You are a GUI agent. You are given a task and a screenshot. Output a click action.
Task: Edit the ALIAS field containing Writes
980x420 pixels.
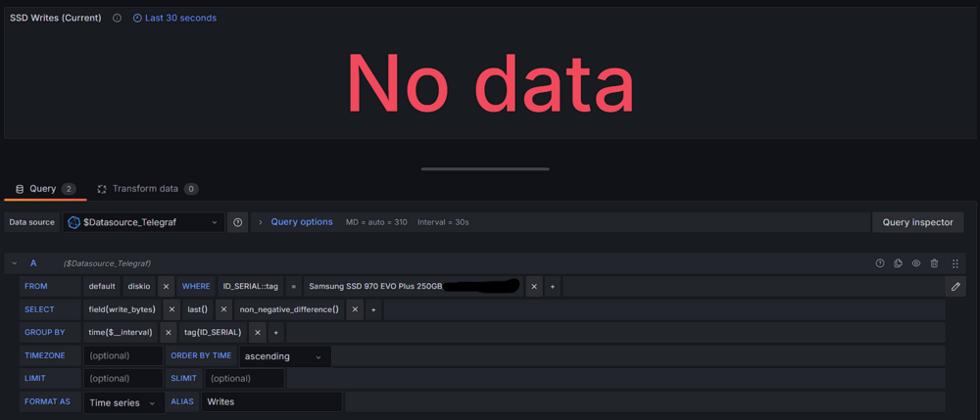[271, 402]
